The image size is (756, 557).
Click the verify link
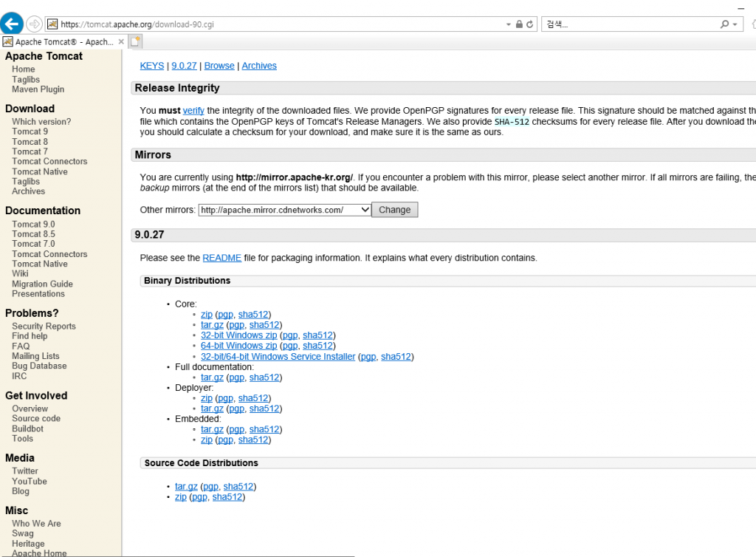pos(193,110)
